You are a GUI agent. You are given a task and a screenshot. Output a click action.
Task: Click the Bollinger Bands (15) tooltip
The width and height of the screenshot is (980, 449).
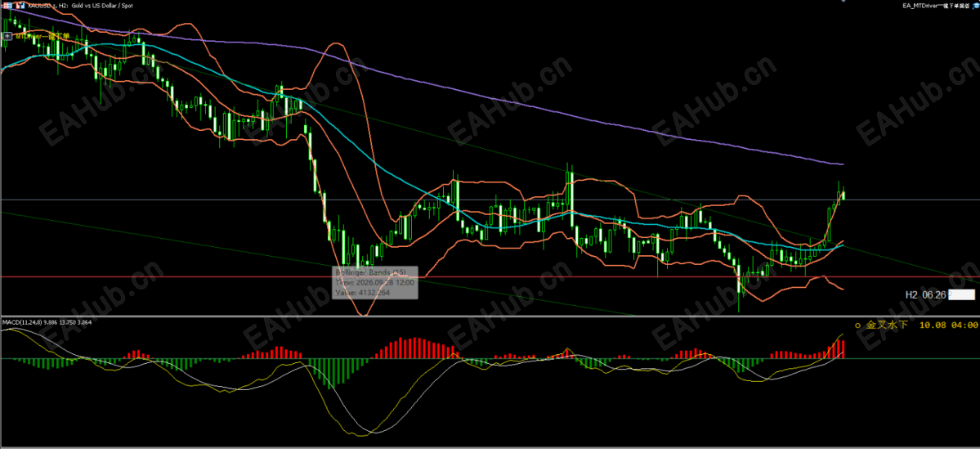(x=374, y=283)
